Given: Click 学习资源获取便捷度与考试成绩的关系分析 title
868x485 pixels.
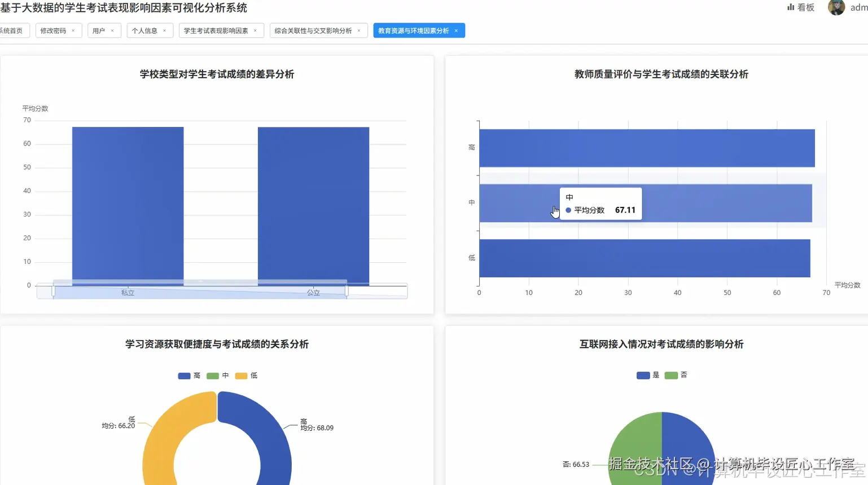Looking at the screenshot, I should (x=217, y=344).
